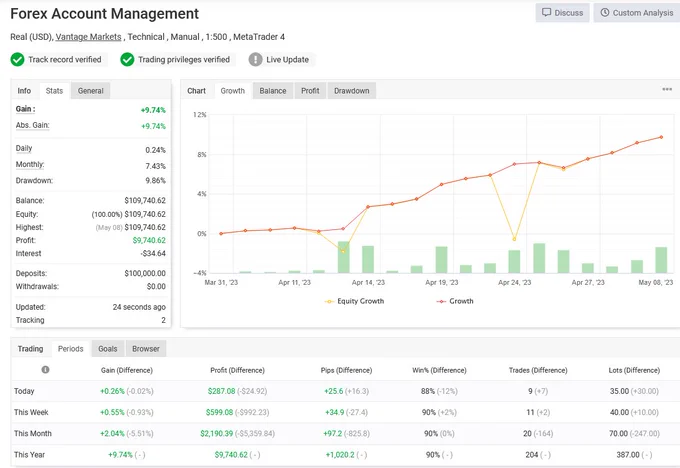Click This Month's profit $2,190.39
Viewport: 680px width, 468px height.
click(x=216, y=434)
